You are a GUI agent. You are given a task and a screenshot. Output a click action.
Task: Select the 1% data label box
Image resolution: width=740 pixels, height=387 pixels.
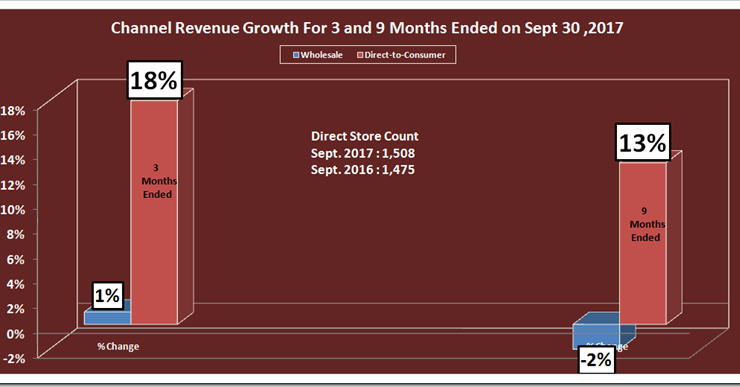(108, 296)
